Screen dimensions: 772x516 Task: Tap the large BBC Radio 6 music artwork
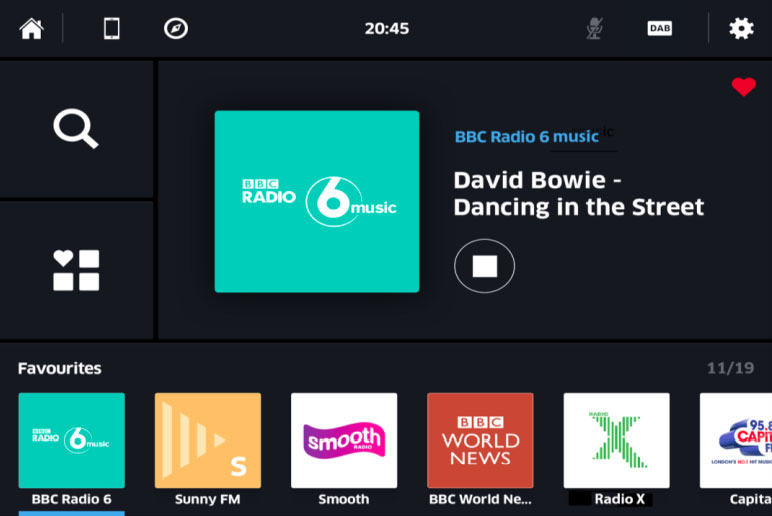317,201
